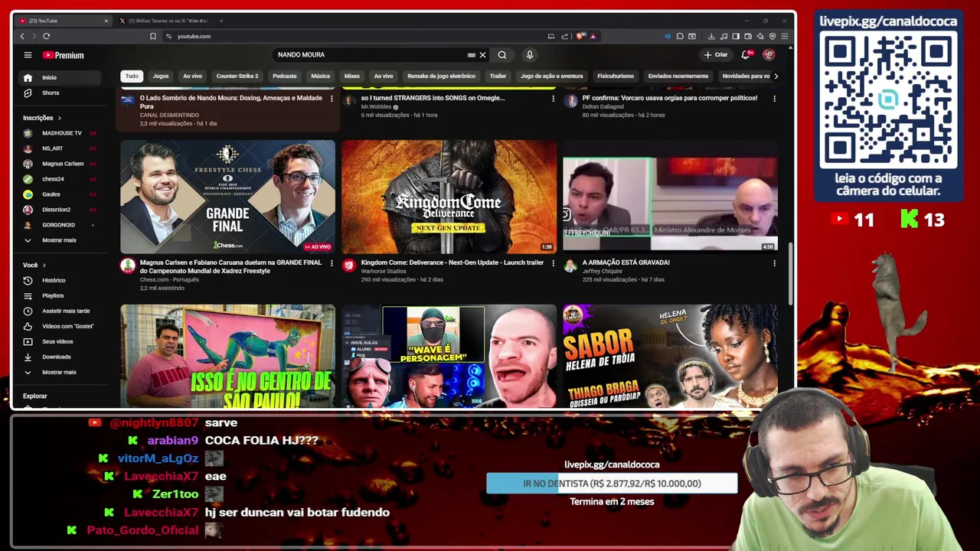Open the YouTube hamburger guide menu
Screen dimensions: 980x551
point(28,55)
